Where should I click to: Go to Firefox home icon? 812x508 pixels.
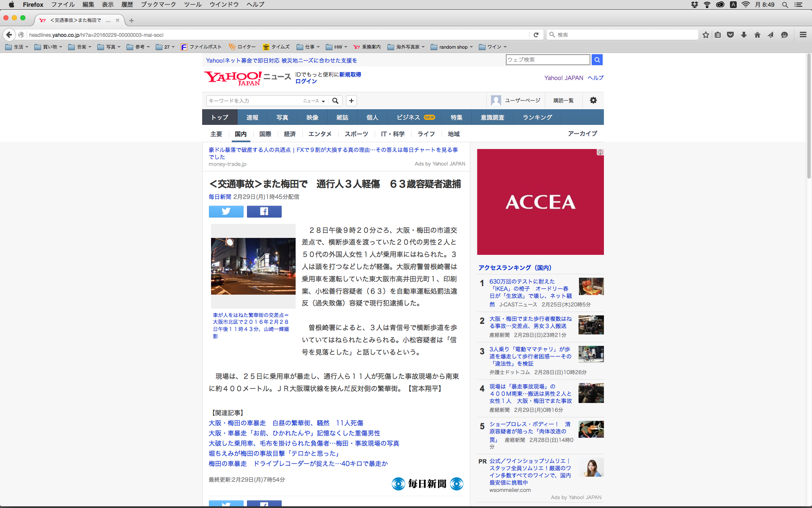point(757,35)
